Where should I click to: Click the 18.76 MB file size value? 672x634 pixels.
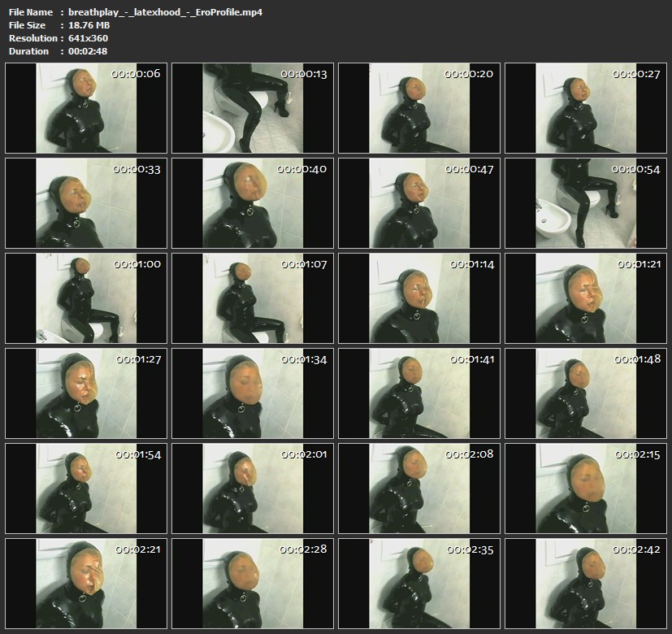(x=89, y=25)
